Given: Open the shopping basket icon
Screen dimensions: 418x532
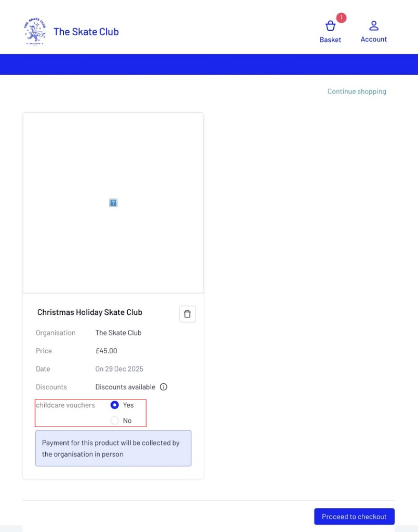Looking at the screenshot, I should pos(330,26).
